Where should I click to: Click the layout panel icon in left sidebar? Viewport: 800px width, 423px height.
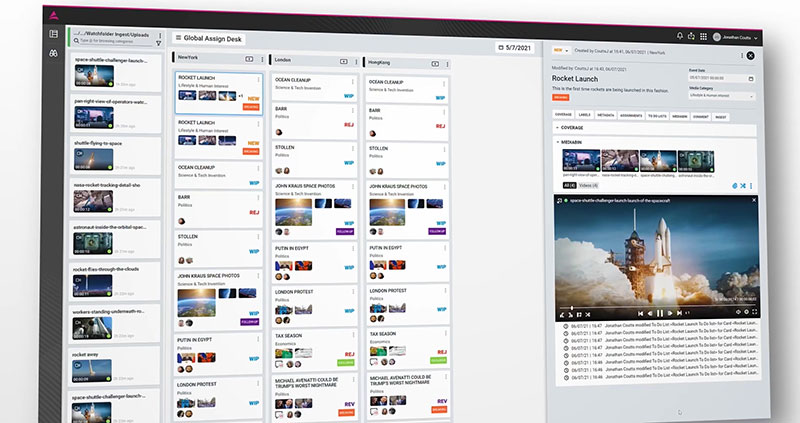click(x=53, y=35)
